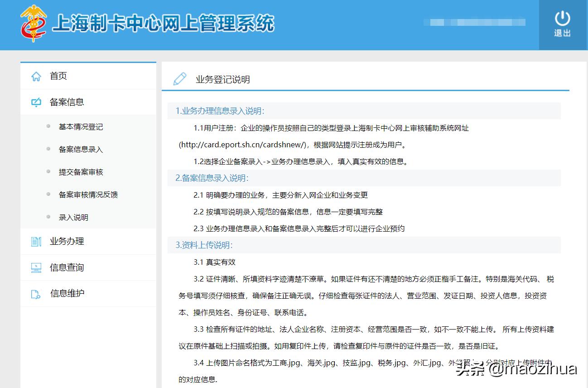Click the power icon to log out
The image size is (588, 388).
click(x=562, y=18)
